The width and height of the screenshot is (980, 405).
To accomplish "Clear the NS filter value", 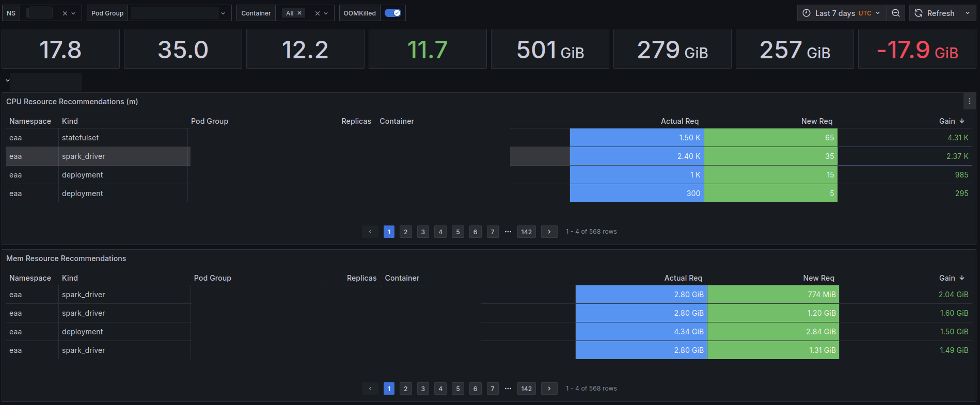I will (65, 13).
